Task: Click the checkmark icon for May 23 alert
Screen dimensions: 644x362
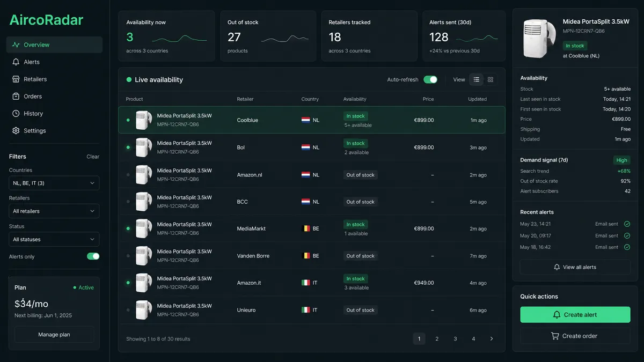Action: click(627, 224)
